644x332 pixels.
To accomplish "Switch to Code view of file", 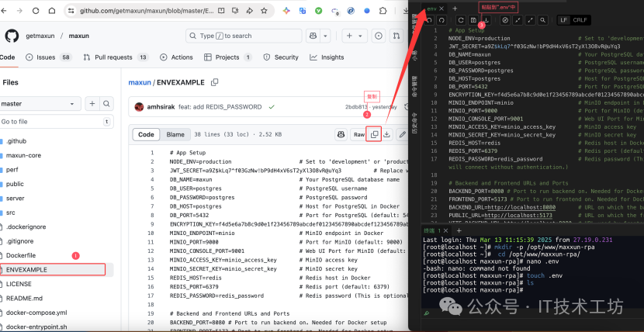I will coord(146,135).
